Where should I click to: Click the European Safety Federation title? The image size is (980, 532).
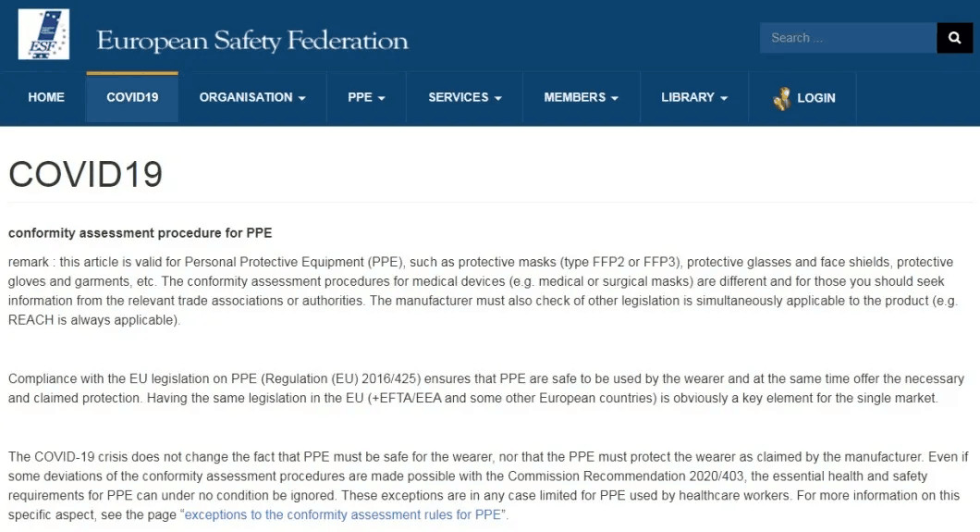[x=252, y=41]
